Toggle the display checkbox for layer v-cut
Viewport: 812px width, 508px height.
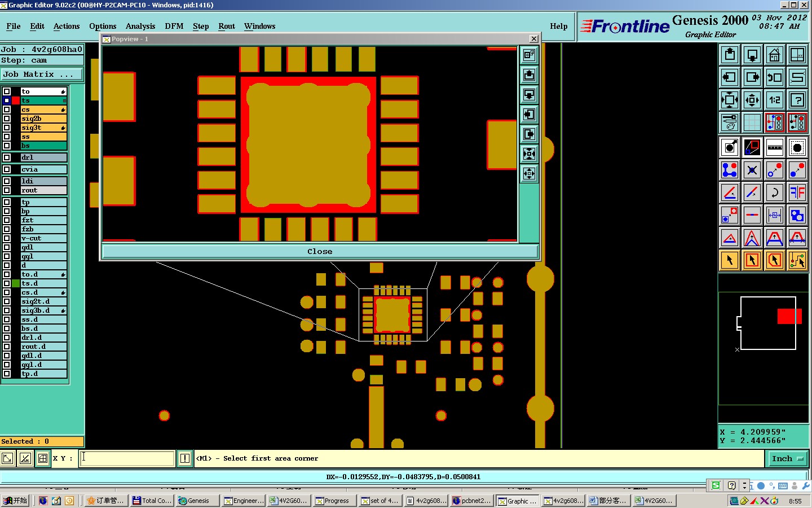pyautogui.click(x=7, y=238)
